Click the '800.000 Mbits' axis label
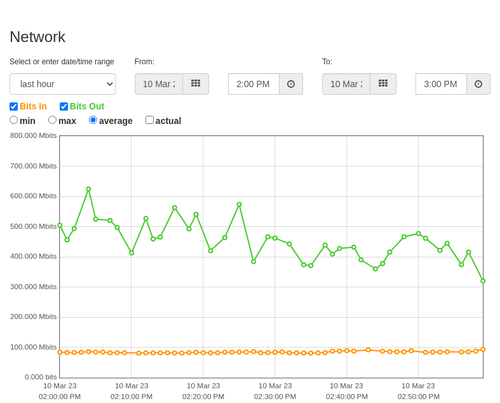The width and height of the screenshot is (500, 403). click(33, 136)
